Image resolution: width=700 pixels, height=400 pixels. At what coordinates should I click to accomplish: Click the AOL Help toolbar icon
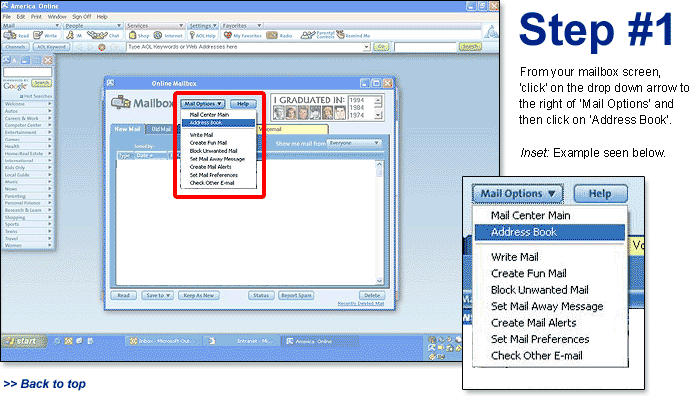[203, 34]
